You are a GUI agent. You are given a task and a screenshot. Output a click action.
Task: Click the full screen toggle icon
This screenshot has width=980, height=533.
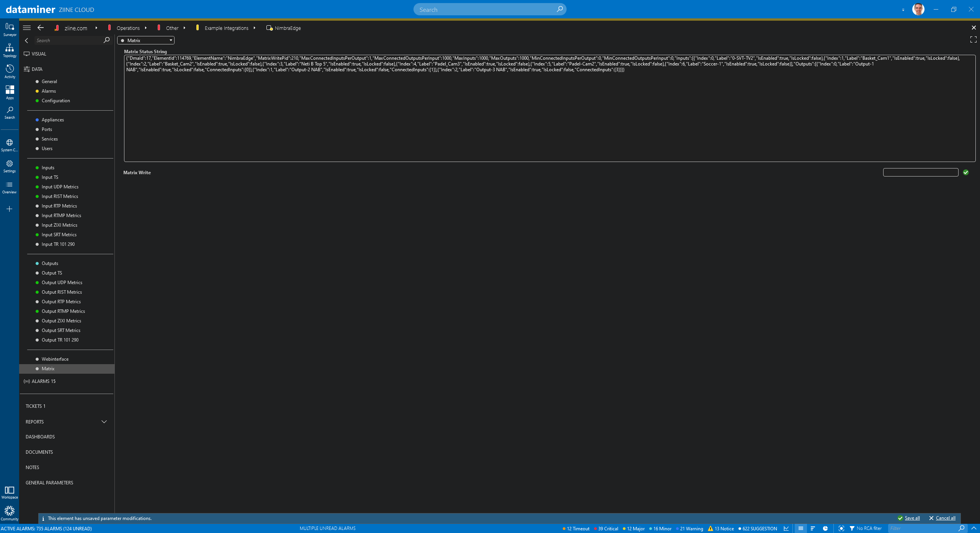click(x=973, y=39)
